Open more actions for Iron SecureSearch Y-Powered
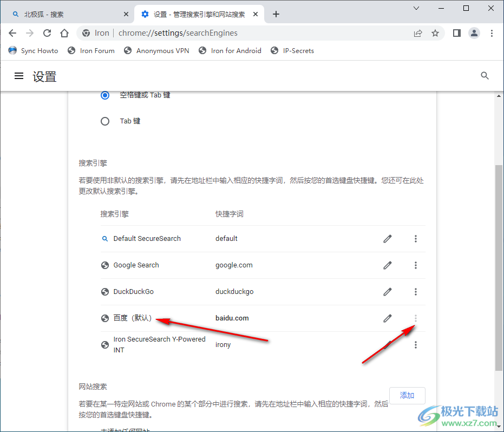 (416, 345)
